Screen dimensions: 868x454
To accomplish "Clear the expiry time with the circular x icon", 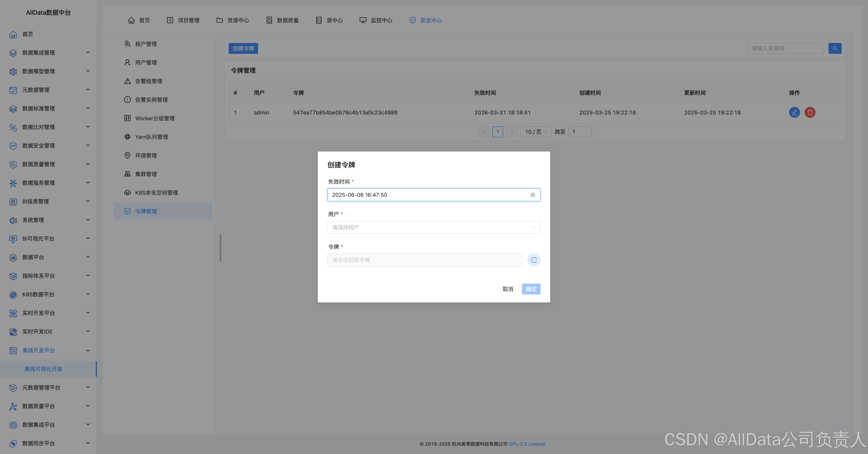I will pyautogui.click(x=533, y=195).
